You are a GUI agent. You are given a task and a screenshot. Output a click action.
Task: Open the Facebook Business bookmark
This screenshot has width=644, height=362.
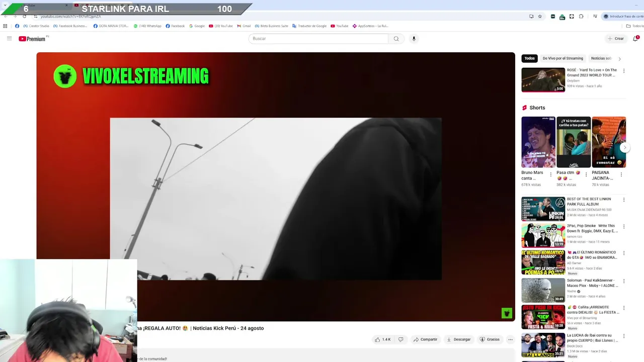pos(70,26)
